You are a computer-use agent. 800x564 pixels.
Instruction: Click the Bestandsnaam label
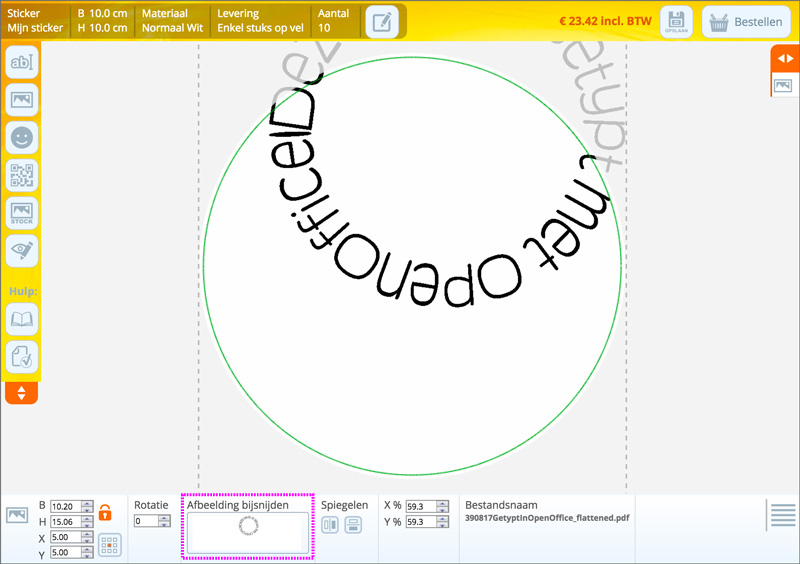tap(501, 505)
